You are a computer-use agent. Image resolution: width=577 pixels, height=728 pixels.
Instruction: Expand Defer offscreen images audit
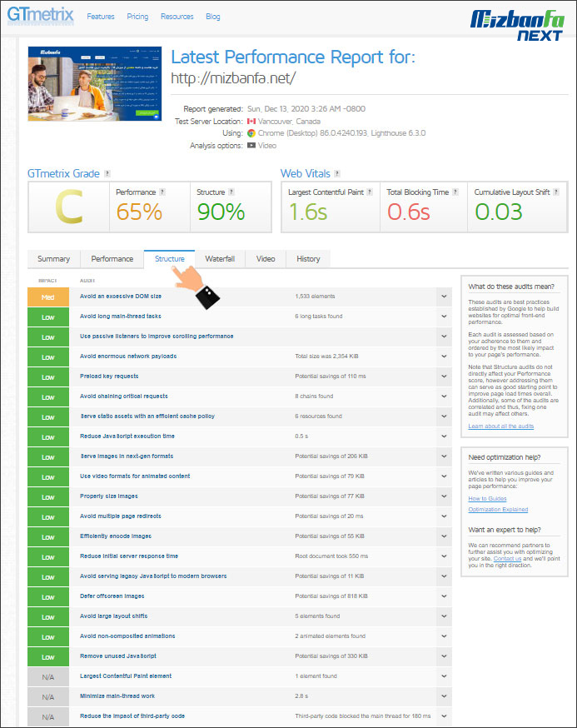[x=444, y=596]
